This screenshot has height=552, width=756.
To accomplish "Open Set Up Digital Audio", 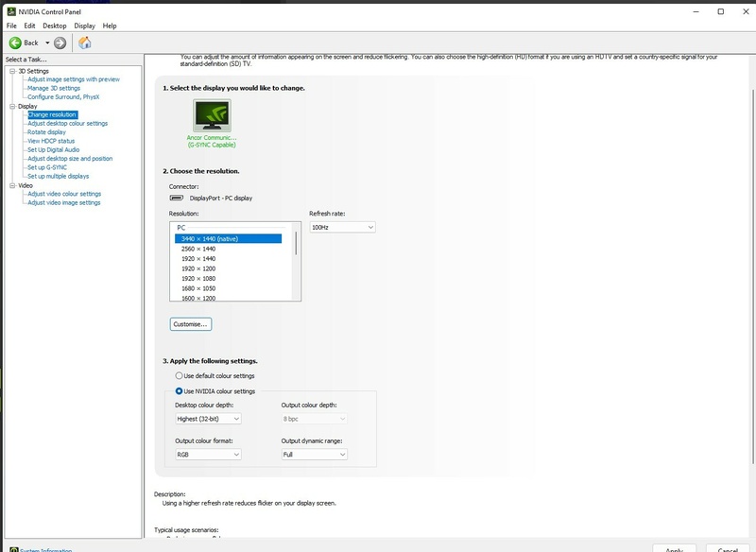I will pyautogui.click(x=54, y=149).
